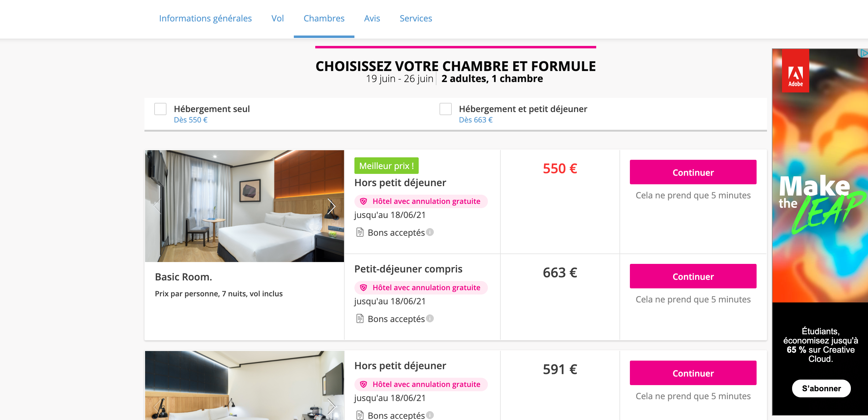
Task: Open info icon beside second Bons acceptés
Action: 430,319
